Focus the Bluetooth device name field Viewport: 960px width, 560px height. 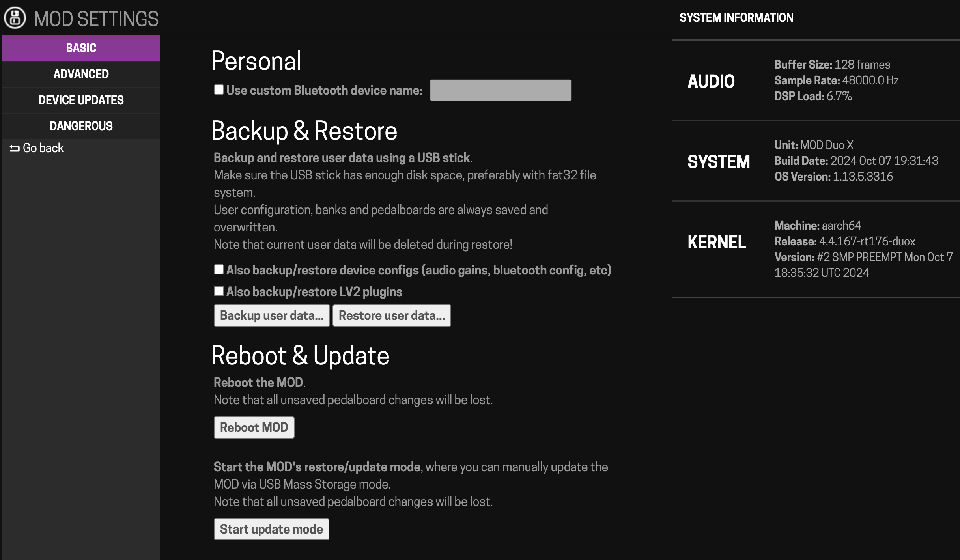tap(500, 90)
